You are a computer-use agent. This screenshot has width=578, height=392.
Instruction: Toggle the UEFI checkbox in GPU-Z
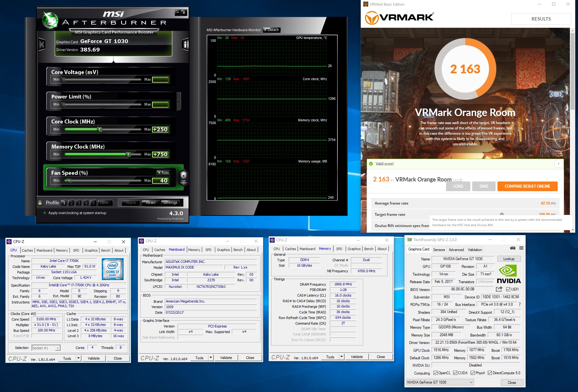[508, 289]
